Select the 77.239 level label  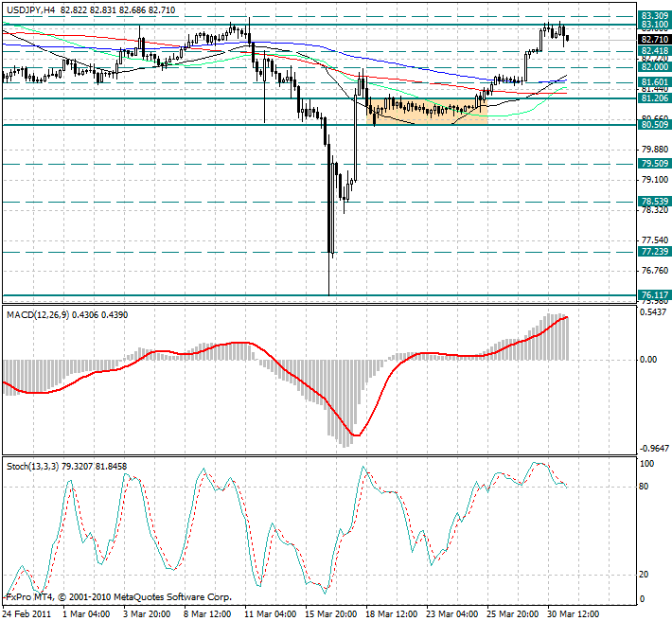point(654,252)
